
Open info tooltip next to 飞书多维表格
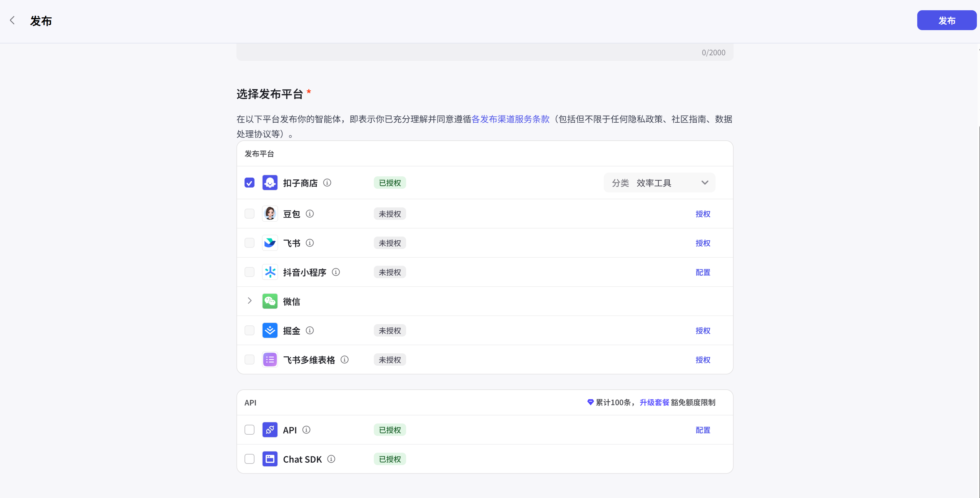(345, 360)
